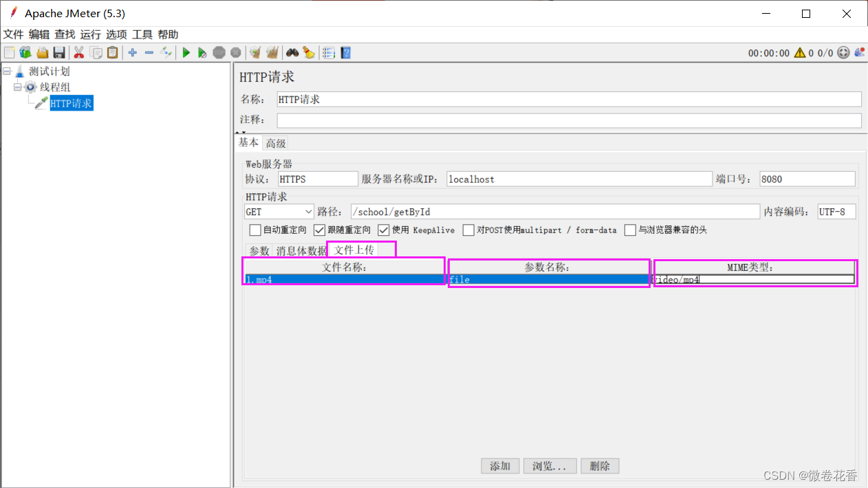
Task: Open the 选项 menu
Action: [116, 34]
